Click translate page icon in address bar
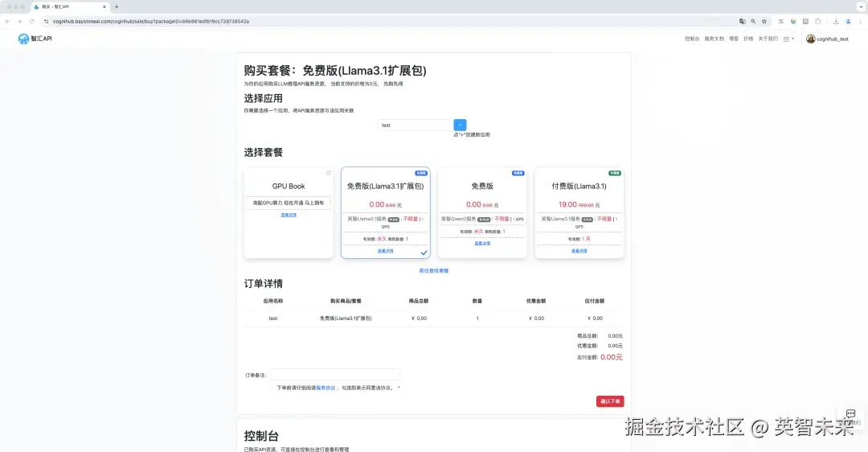 (x=743, y=21)
